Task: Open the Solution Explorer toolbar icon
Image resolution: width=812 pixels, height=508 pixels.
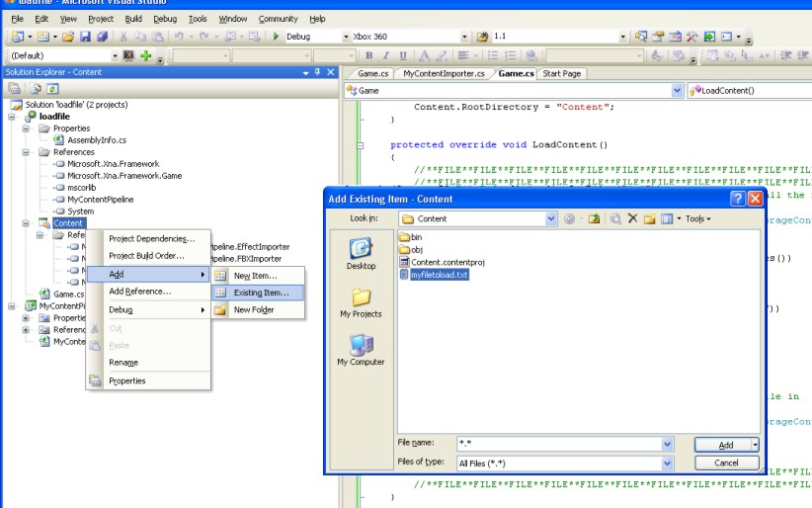Action: coord(641,37)
